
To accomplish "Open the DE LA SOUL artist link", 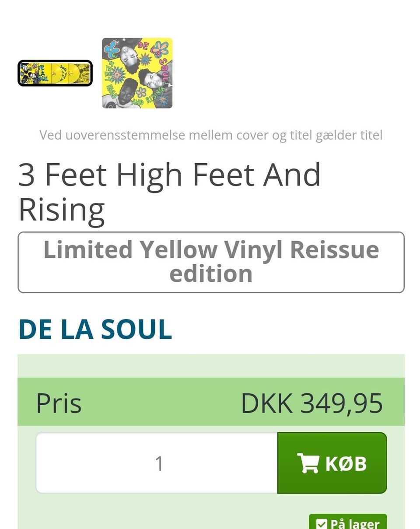I will [95, 329].
